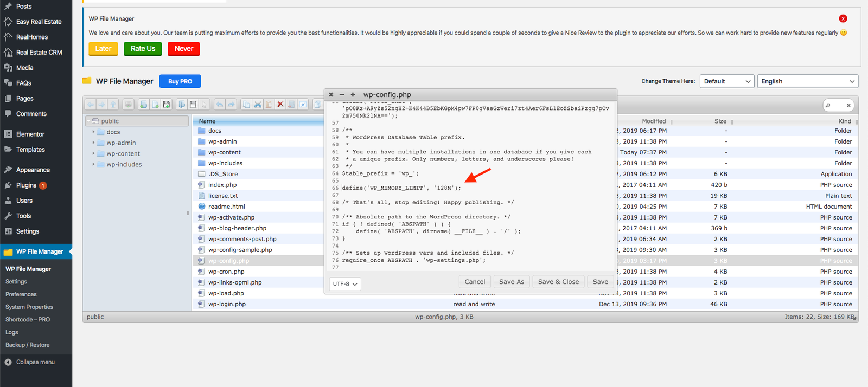Click the green Rate Us button
868x387 pixels.
(143, 49)
